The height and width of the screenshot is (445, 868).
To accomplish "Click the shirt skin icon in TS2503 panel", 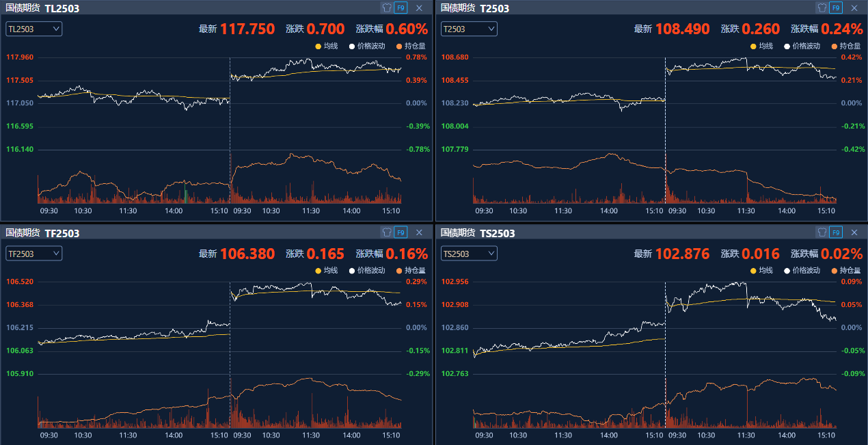I will pyautogui.click(x=822, y=232).
